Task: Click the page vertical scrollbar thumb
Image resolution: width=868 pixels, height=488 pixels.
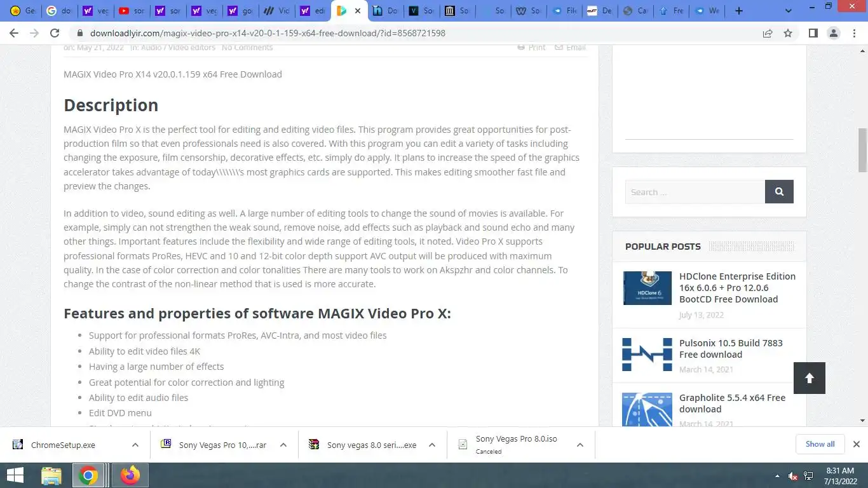Action: pos(862,150)
